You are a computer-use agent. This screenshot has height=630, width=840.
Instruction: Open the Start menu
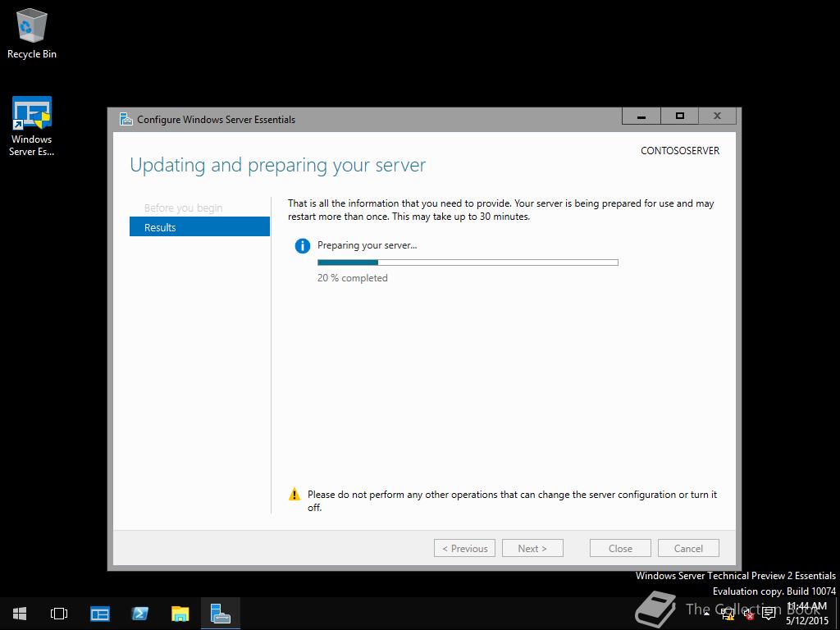point(20,614)
